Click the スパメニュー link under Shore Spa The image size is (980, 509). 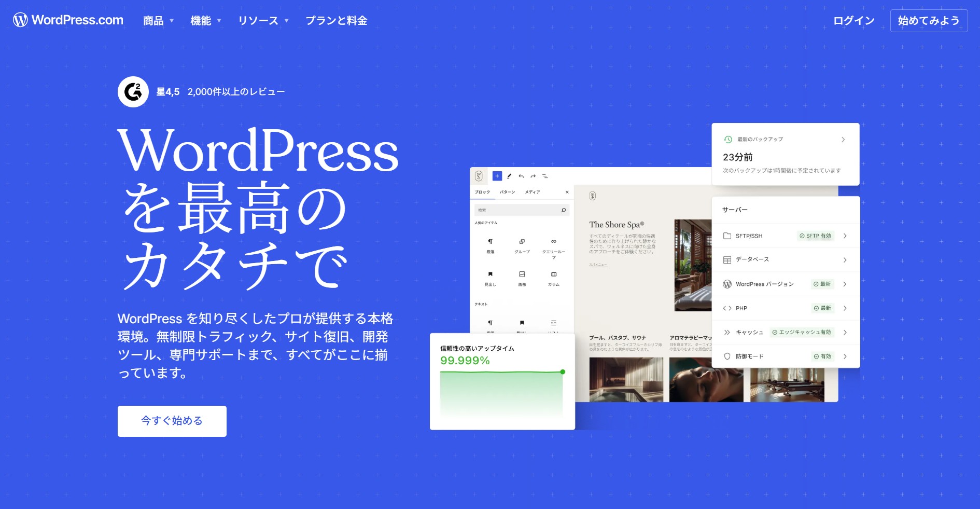[598, 265]
